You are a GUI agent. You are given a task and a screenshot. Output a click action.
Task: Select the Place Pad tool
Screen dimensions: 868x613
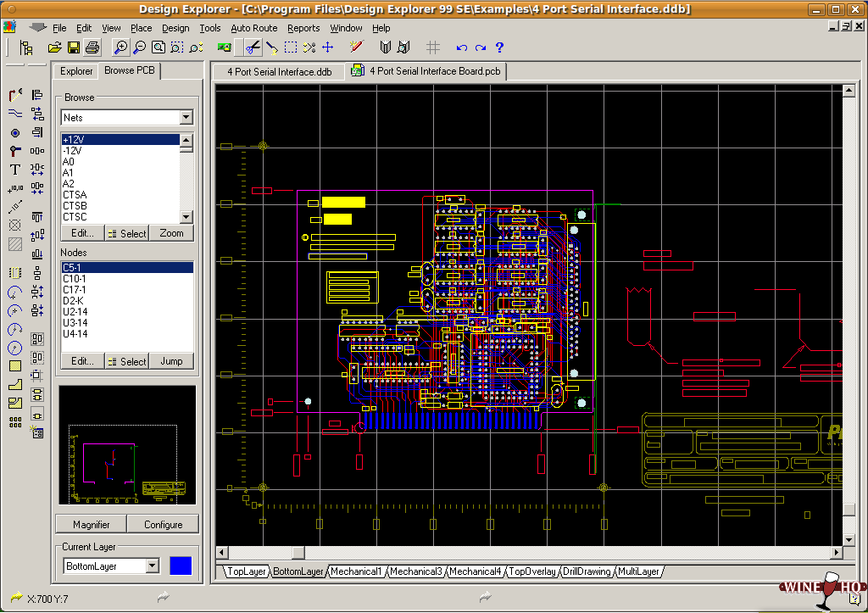click(14, 133)
